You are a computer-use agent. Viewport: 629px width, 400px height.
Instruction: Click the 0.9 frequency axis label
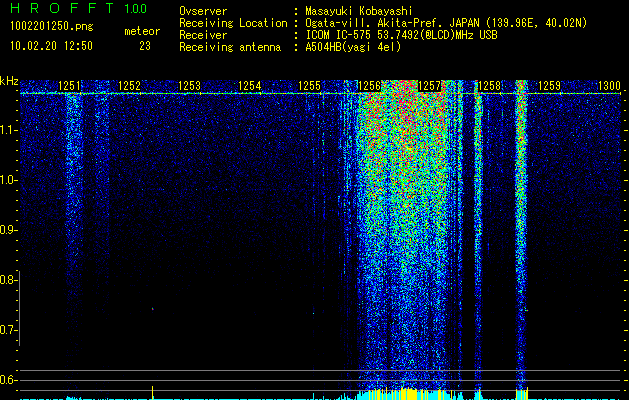8,229
